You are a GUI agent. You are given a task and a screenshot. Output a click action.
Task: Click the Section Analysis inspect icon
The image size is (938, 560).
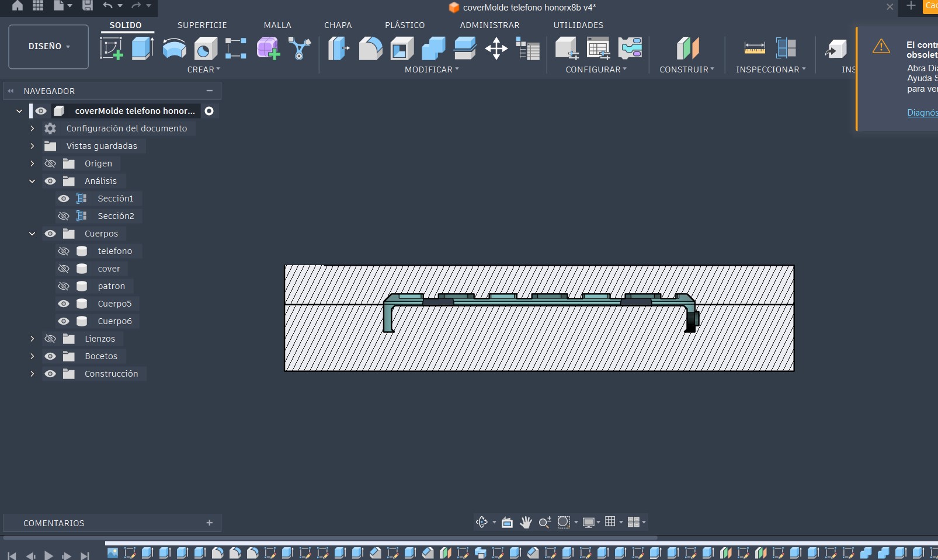tap(786, 48)
